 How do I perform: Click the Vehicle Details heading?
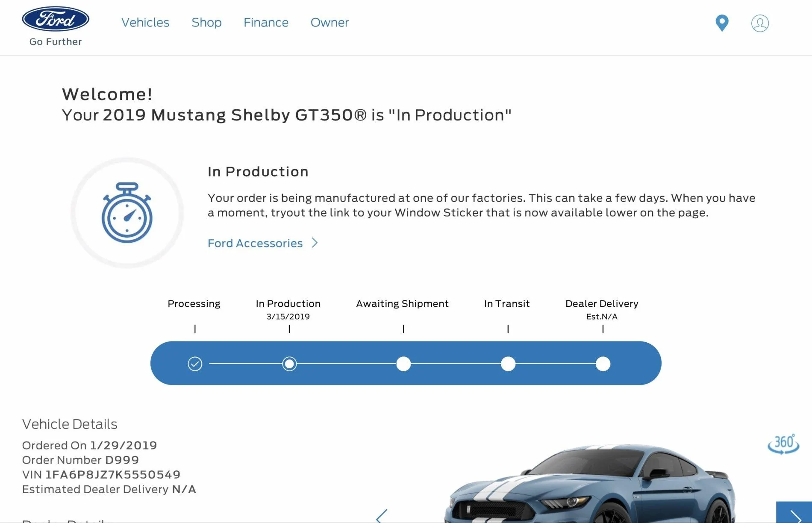[x=70, y=424]
